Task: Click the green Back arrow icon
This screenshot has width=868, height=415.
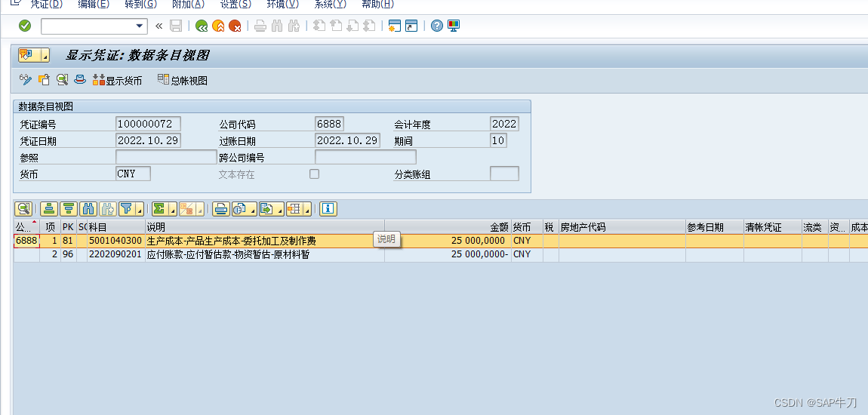Action: tap(202, 26)
